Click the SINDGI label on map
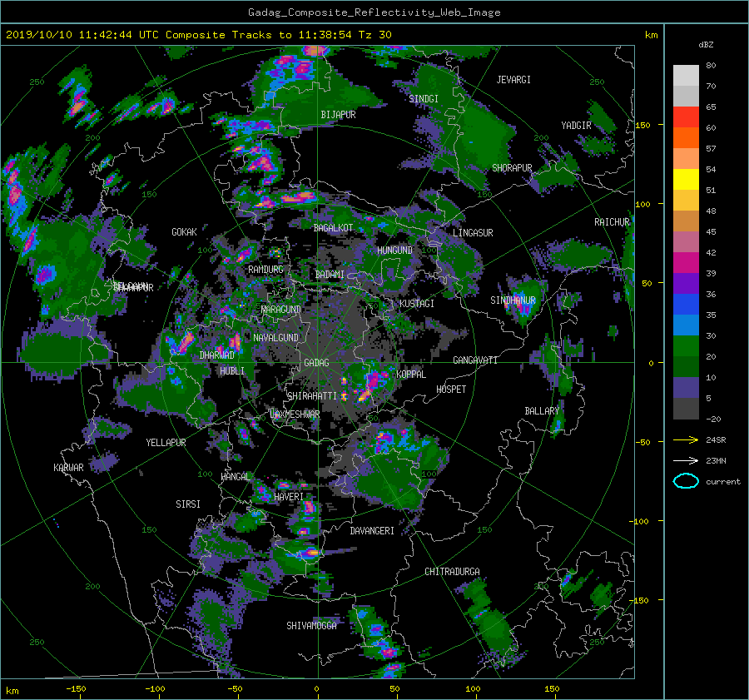The image size is (749, 700). pos(424,99)
